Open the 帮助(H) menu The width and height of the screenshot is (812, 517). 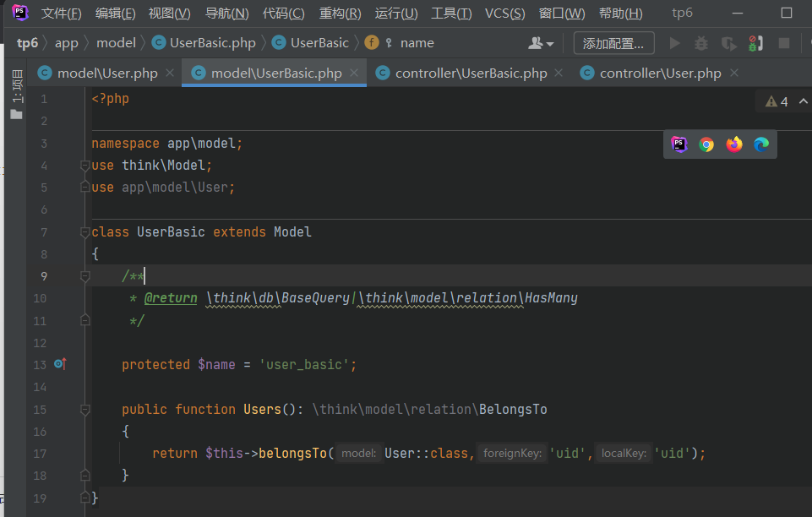pos(620,13)
